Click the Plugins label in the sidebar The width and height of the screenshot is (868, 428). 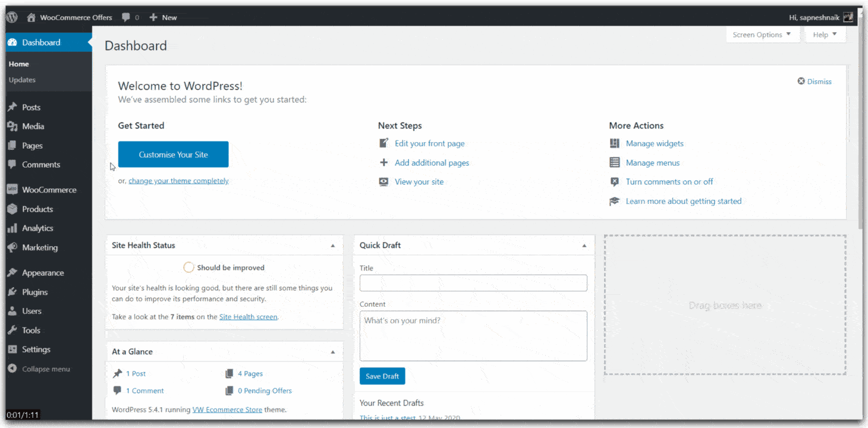[35, 292]
